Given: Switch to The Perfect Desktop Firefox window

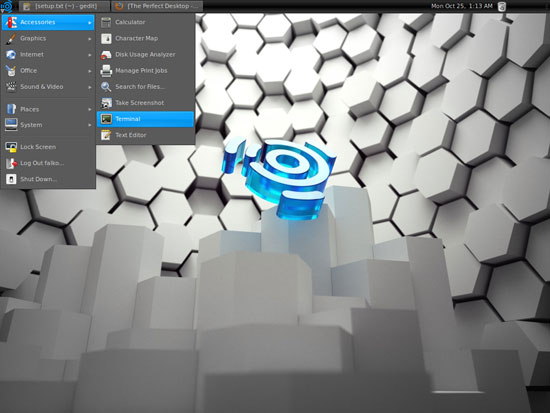Looking at the screenshot, I should 157,6.
